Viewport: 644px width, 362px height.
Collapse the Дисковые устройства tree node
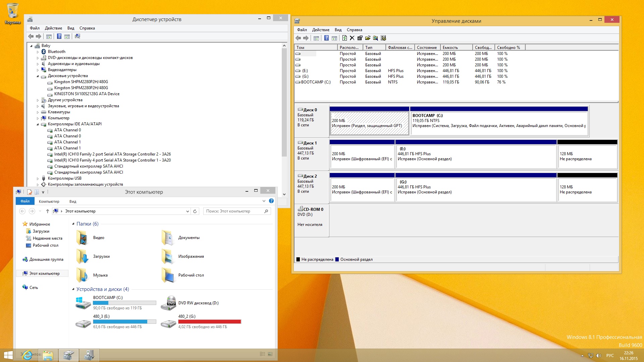coord(38,76)
